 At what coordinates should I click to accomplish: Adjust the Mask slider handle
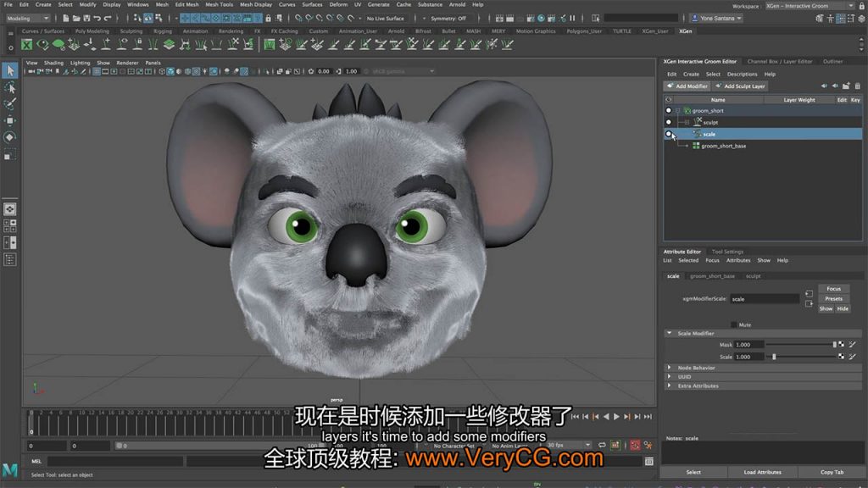834,344
